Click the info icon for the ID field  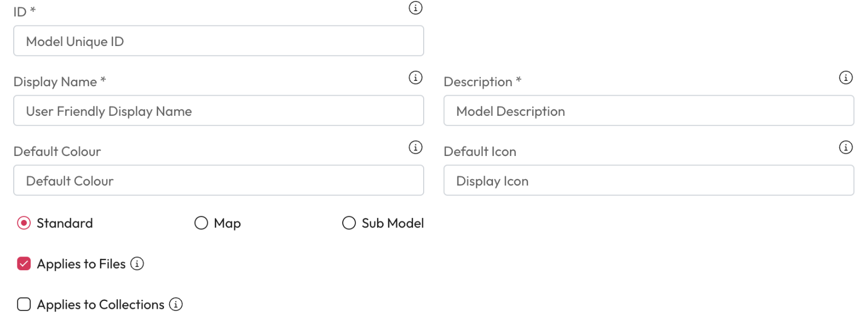(x=416, y=8)
